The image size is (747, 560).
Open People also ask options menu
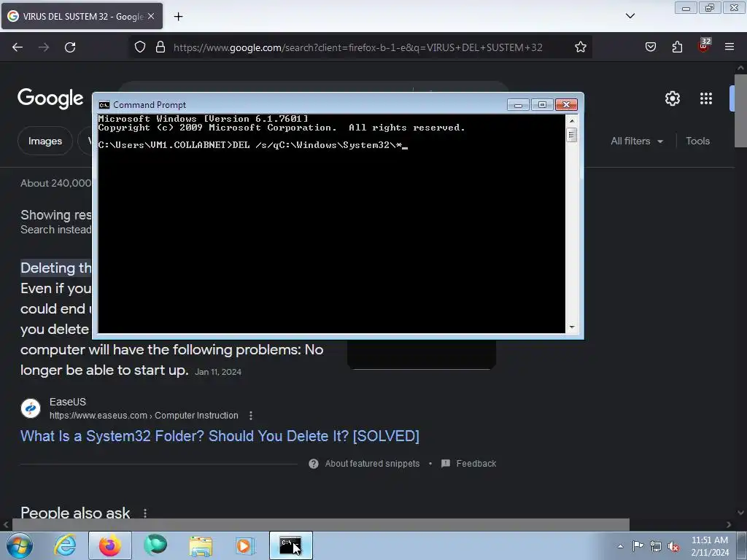(x=145, y=513)
